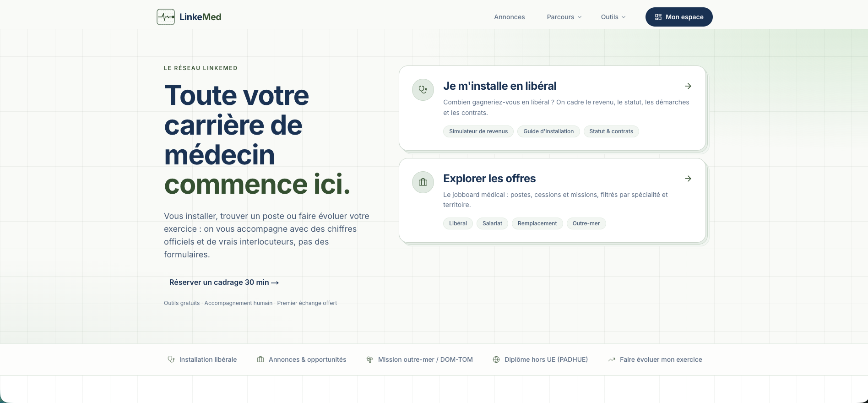Expand the Parcours chevron
The image size is (868, 403).
click(x=580, y=17)
